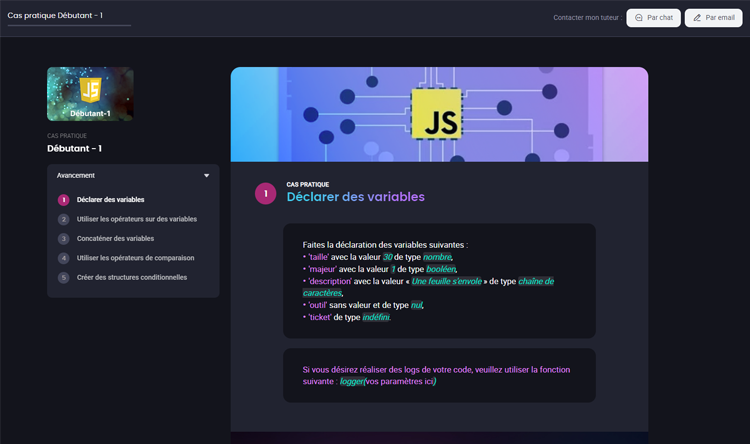Viewport: 750px width, 444px height.
Task: Select step Créer des structures conditionnelles
Action: (x=132, y=277)
